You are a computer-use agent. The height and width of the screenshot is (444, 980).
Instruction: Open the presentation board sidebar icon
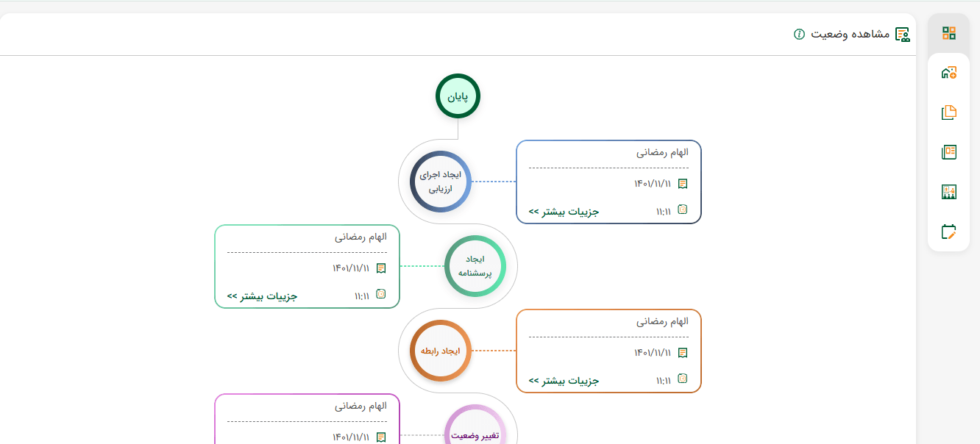948,192
